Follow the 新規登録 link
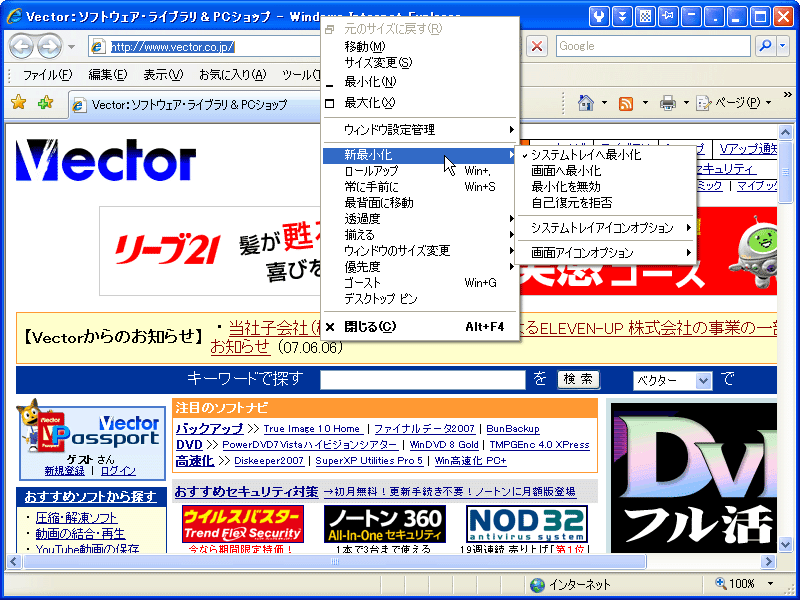The image size is (800, 600). tap(64, 471)
